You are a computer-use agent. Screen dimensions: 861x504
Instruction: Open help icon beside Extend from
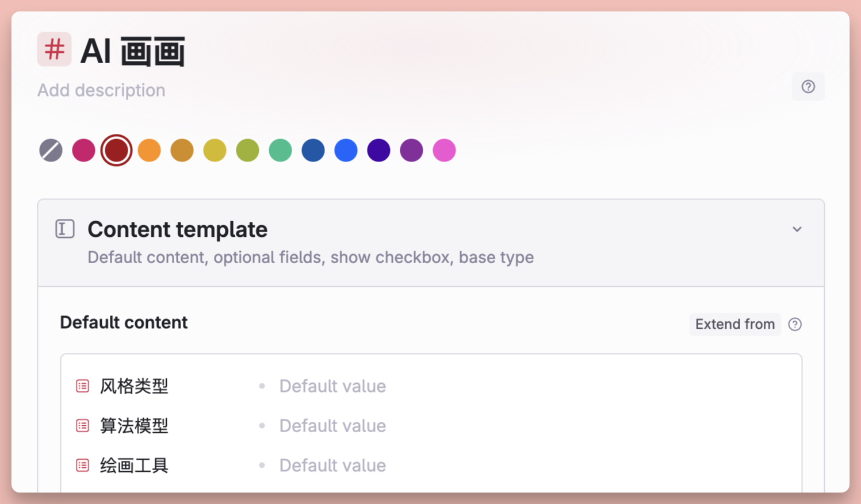(x=795, y=324)
